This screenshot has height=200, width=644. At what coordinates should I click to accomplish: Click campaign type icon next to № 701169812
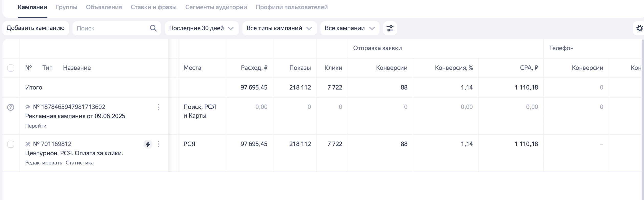(x=28, y=144)
